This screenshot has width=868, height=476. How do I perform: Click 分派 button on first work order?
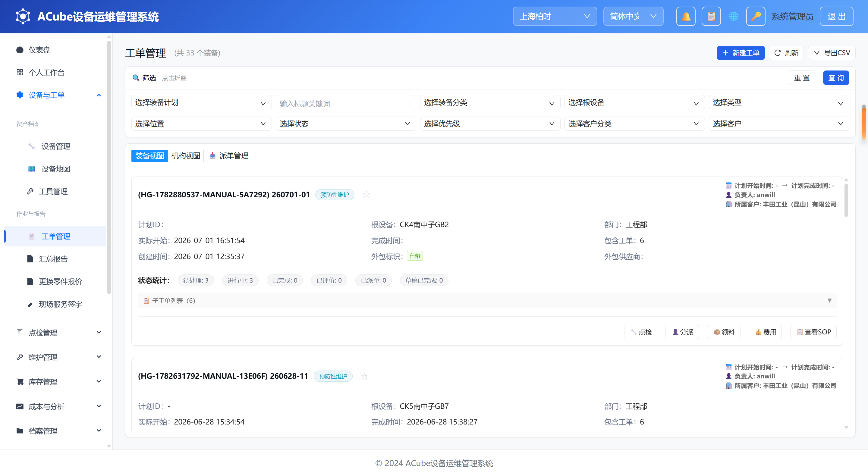click(682, 332)
